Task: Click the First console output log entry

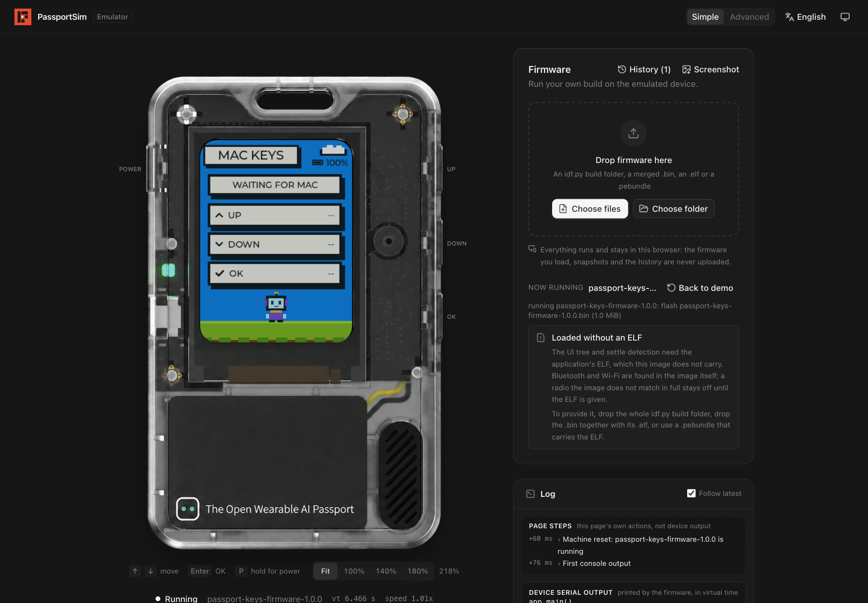Action: click(x=597, y=563)
